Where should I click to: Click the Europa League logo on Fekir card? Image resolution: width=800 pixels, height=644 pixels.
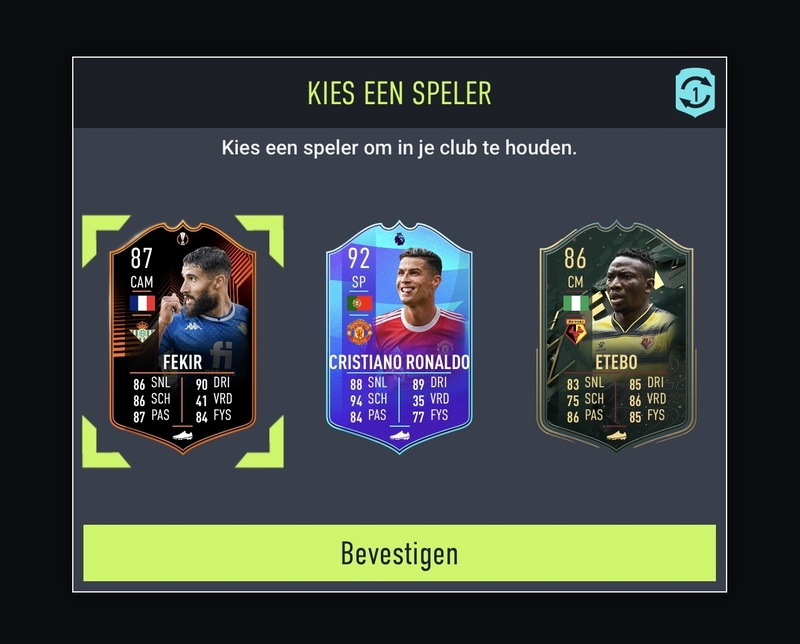(182, 238)
